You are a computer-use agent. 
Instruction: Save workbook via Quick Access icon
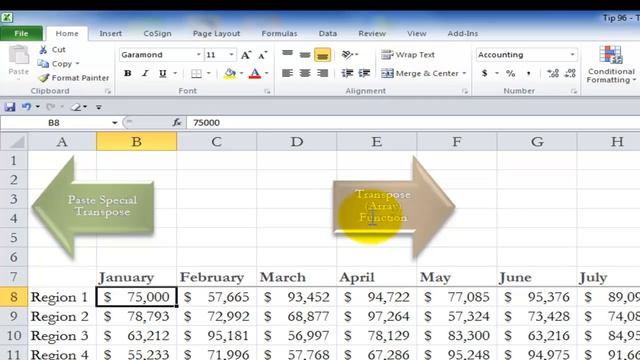[x=10, y=107]
